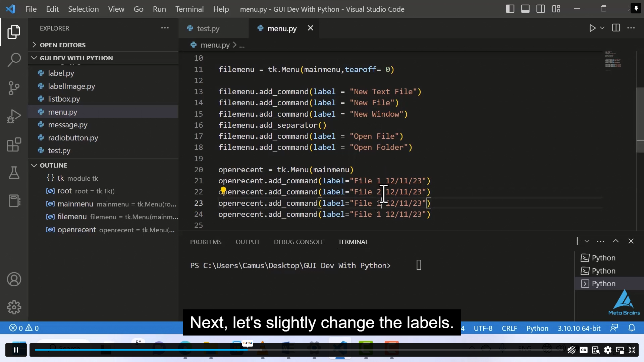This screenshot has height=362, width=644.
Task: Open the Testing flask icon
Action: click(14, 173)
